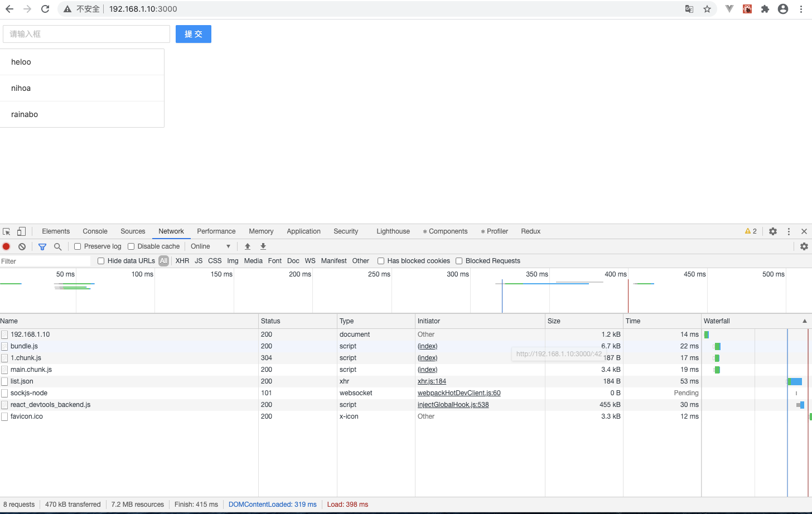812x514 pixels.
Task: Open the Network settings gear
Action: click(x=804, y=246)
